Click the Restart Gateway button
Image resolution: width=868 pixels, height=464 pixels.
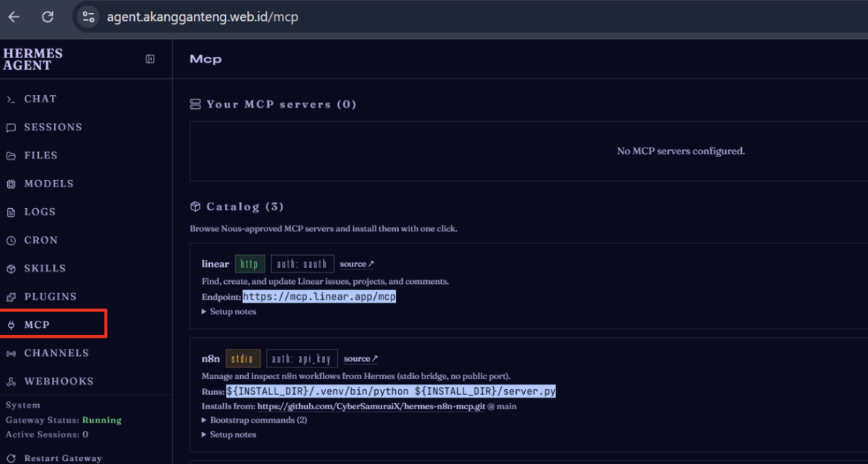pos(54,458)
